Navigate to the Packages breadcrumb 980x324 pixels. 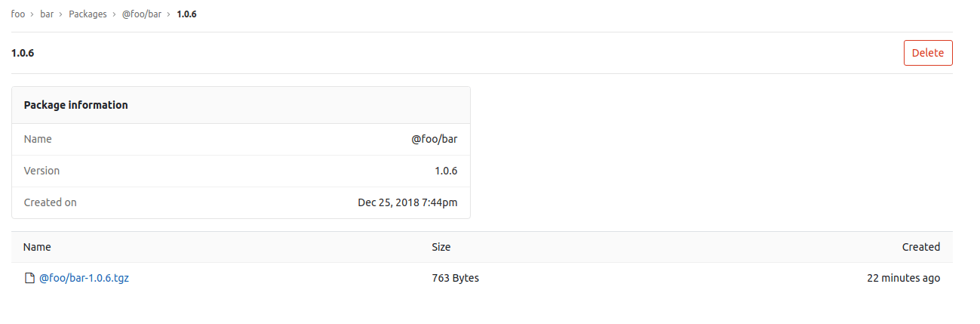tap(88, 14)
